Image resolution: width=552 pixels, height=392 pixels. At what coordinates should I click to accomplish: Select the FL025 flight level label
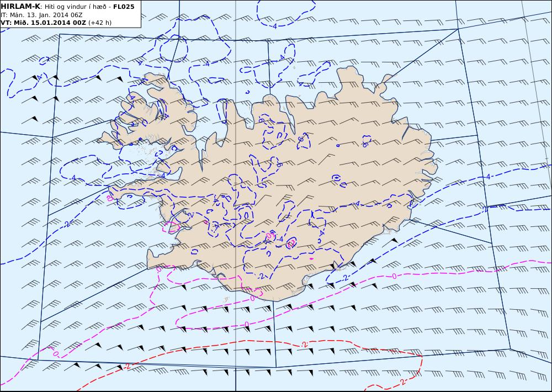pos(124,6)
